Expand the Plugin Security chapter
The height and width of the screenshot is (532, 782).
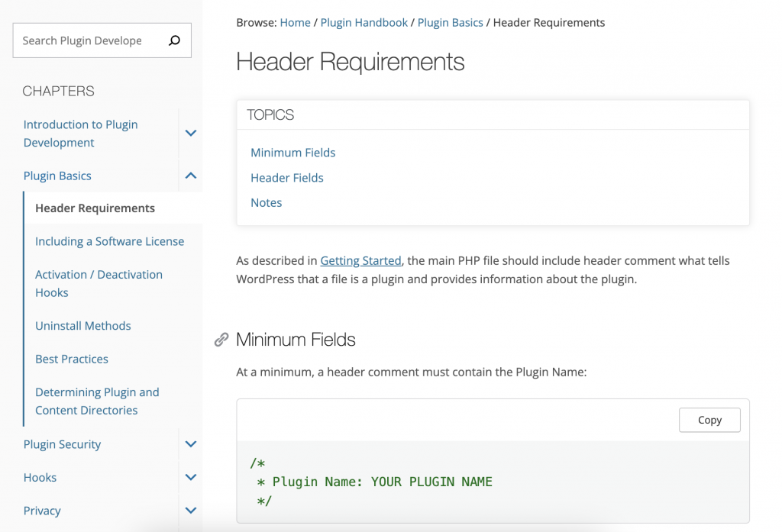[191, 444]
